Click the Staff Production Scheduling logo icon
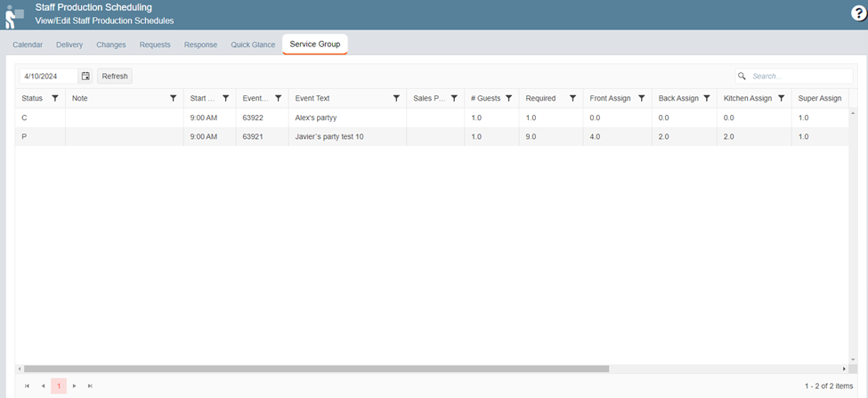 point(14,16)
